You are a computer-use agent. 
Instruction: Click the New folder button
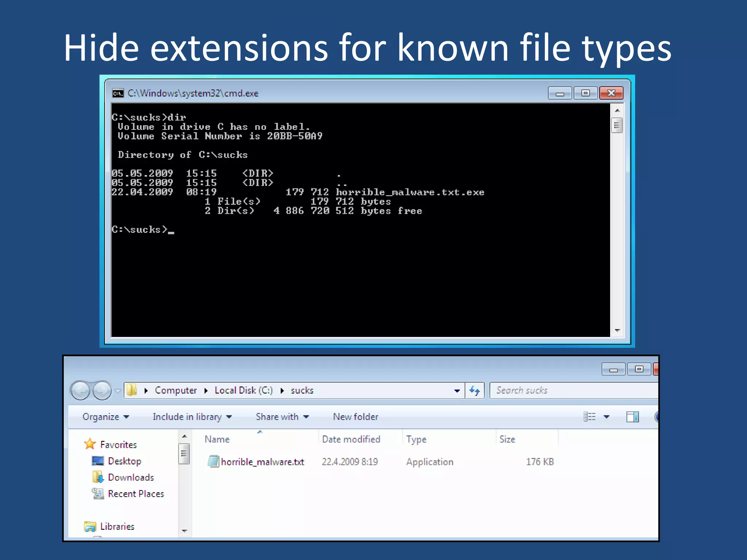pyautogui.click(x=356, y=417)
